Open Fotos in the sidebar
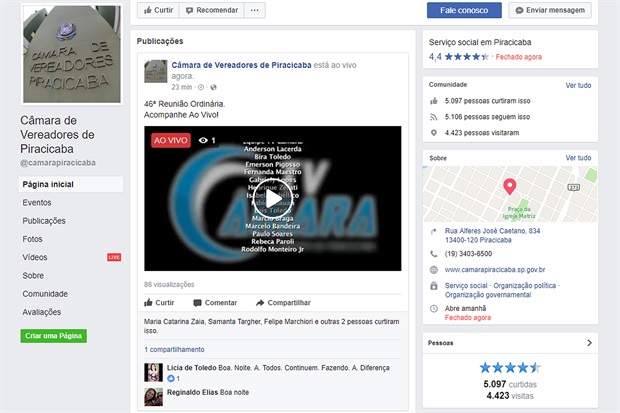This screenshot has width=620, height=413. click(32, 239)
